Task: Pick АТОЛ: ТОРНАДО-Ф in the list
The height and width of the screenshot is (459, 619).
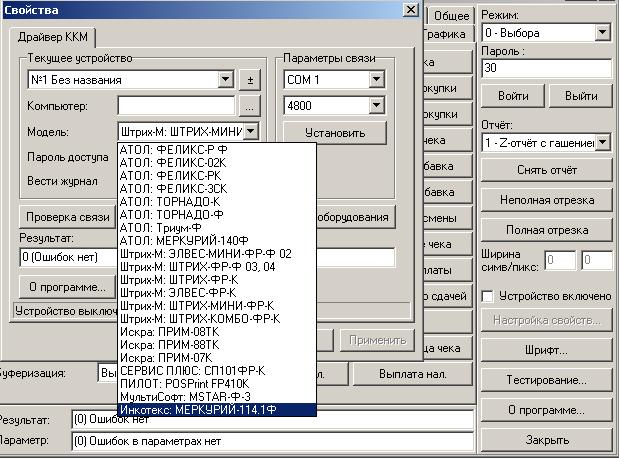Action: pyautogui.click(x=217, y=215)
